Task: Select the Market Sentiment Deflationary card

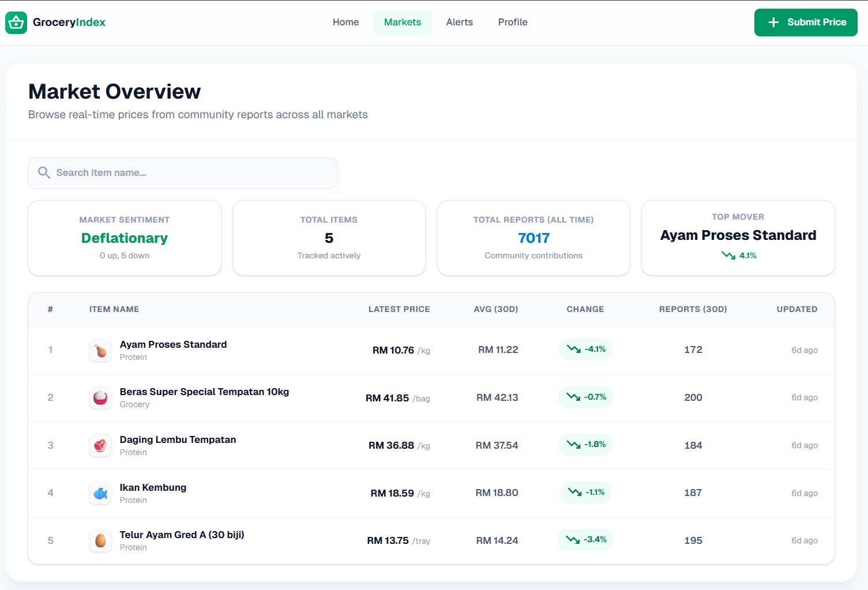Action: pyautogui.click(x=125, y=238)
